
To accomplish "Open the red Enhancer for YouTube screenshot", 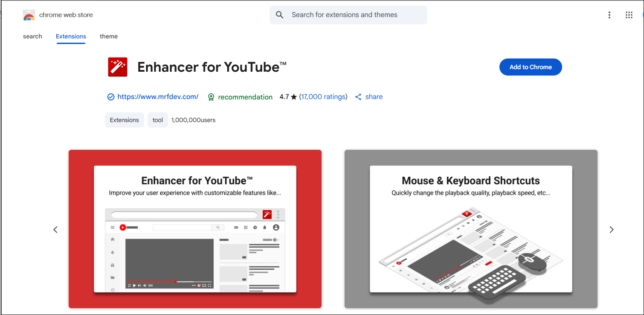I will coord(195,229).
